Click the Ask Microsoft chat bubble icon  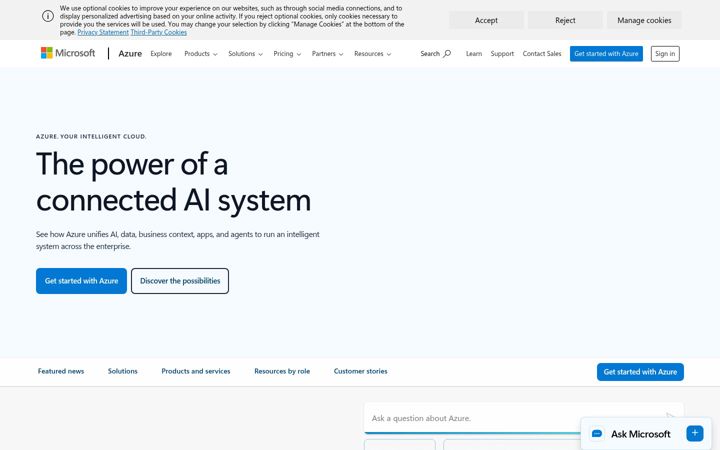(x=597, y=433)
